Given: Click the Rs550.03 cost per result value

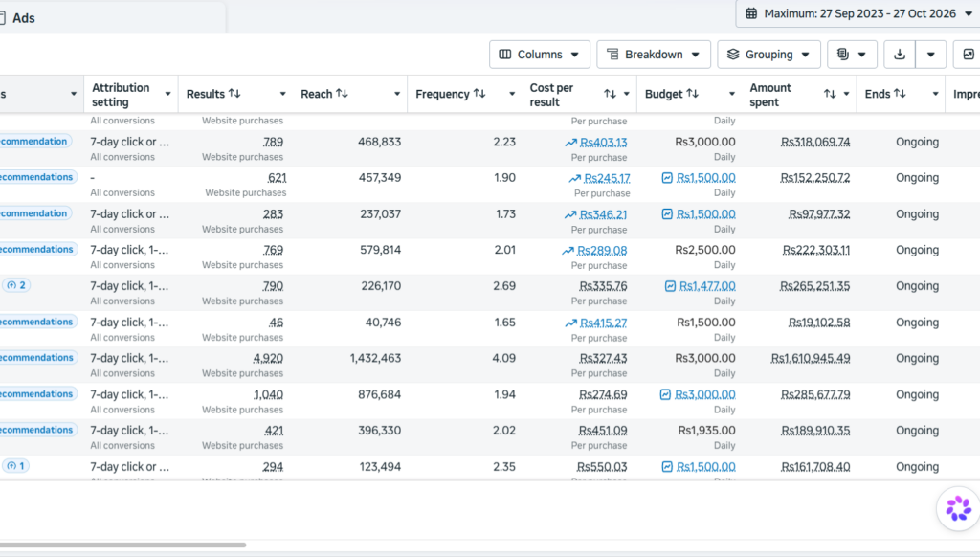Looking at the screenshot, I should [602, 467].
